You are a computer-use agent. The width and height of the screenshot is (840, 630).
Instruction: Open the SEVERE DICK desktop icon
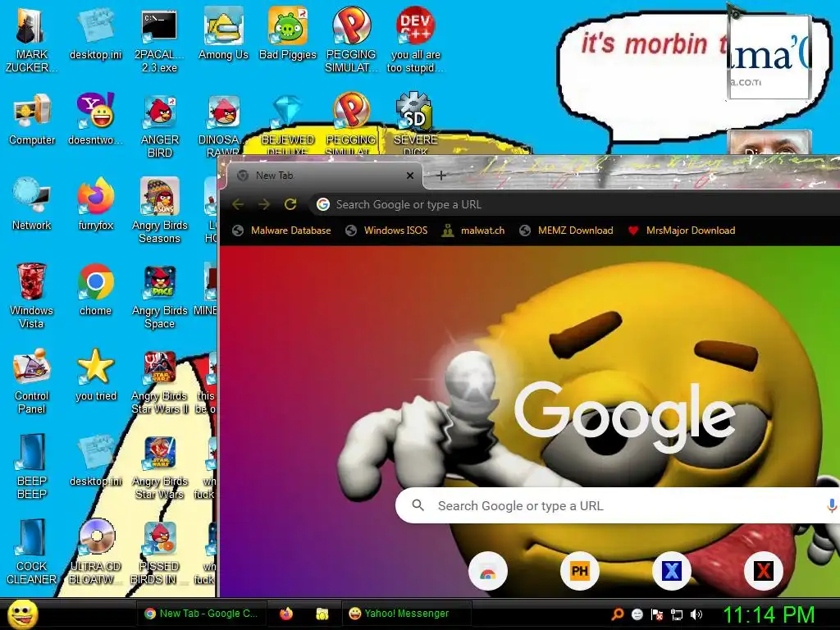coord(415,125)
